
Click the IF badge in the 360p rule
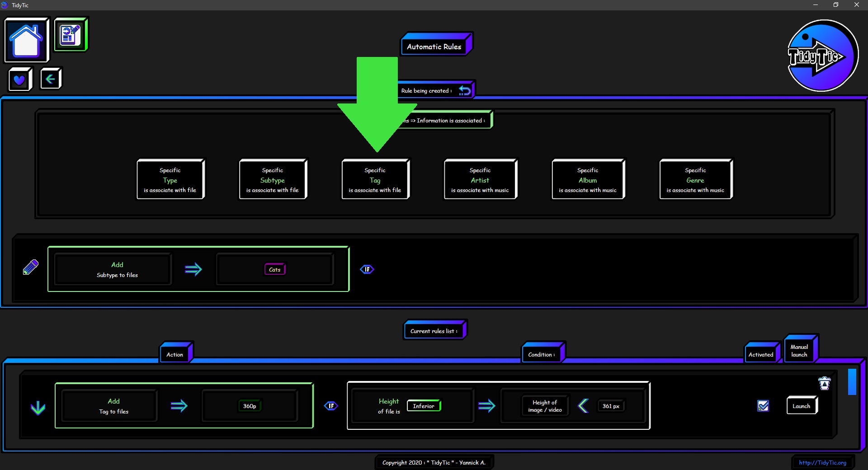(x=331, y=406)
